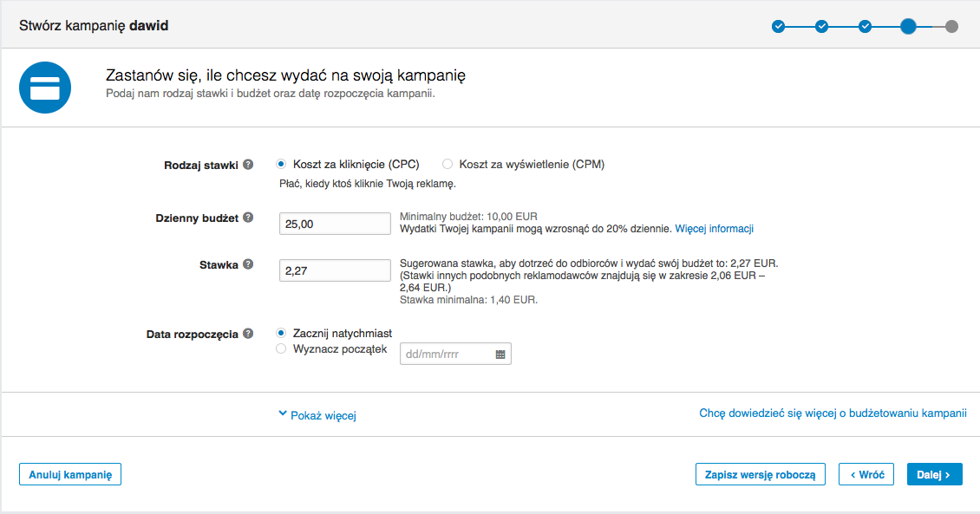Click the help icon beside Dzienny budżet
Viewport: 980px width, 514px height.
point(248,218)
